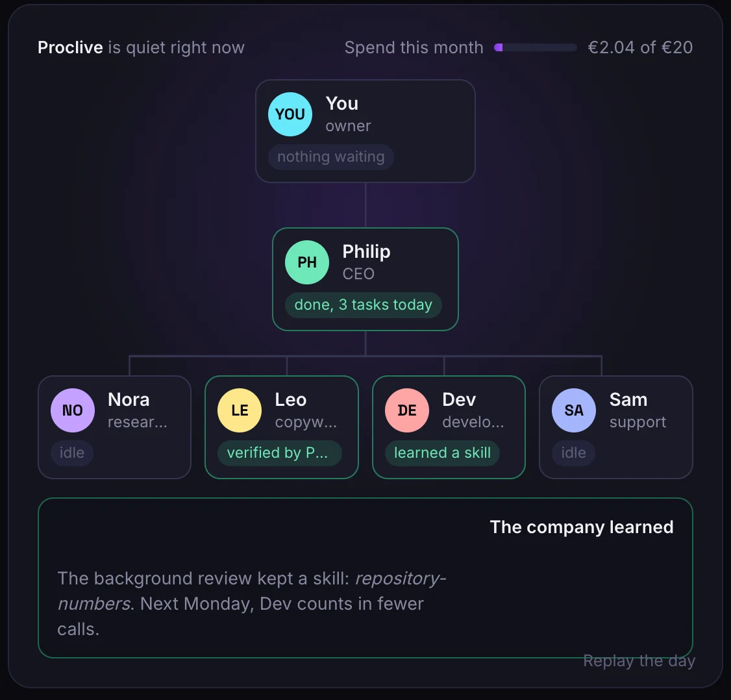Click the Proclive company name

point(70,47)
